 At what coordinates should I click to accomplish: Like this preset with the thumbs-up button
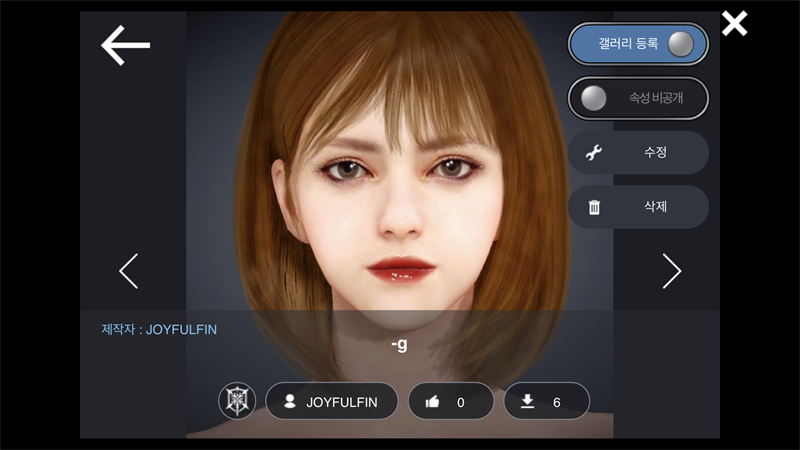pos(451,402)
